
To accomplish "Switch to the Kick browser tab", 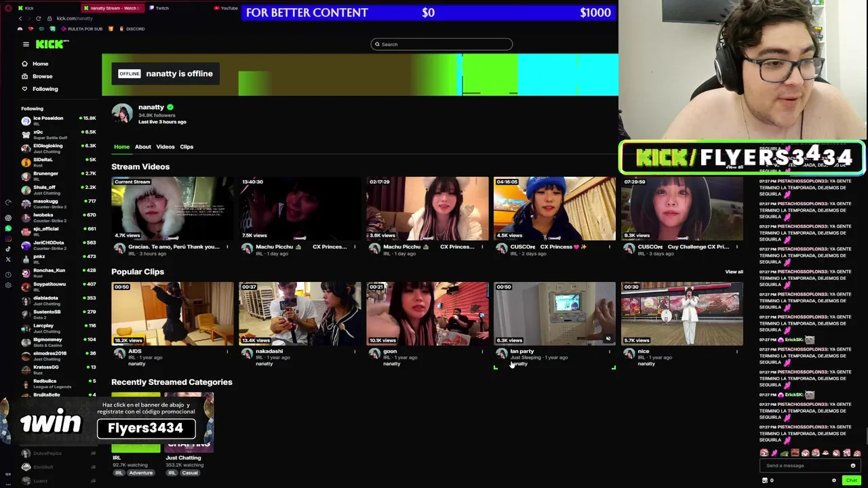I will point(25,8).
